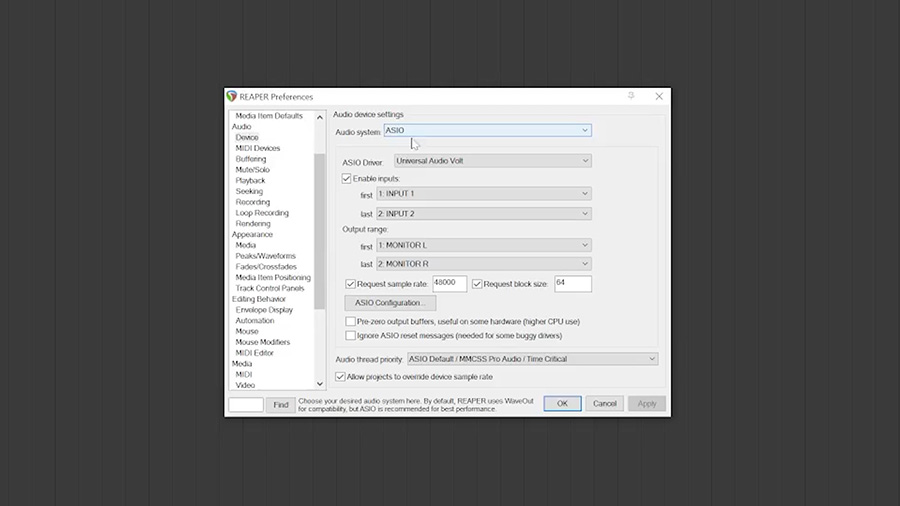Click the preferences tree scrollbar thumb
This screenshot has height=506, width=900.
pyautogui.click(x=320, y=231)
